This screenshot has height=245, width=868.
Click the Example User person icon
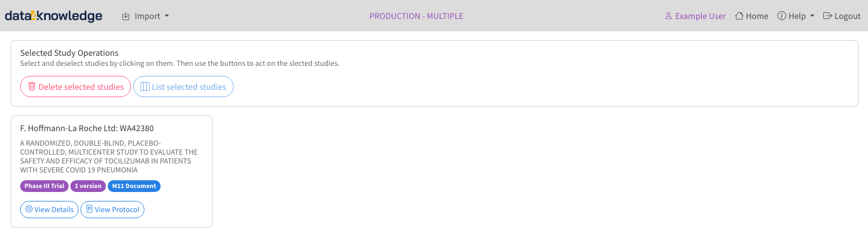click(668, 16)
